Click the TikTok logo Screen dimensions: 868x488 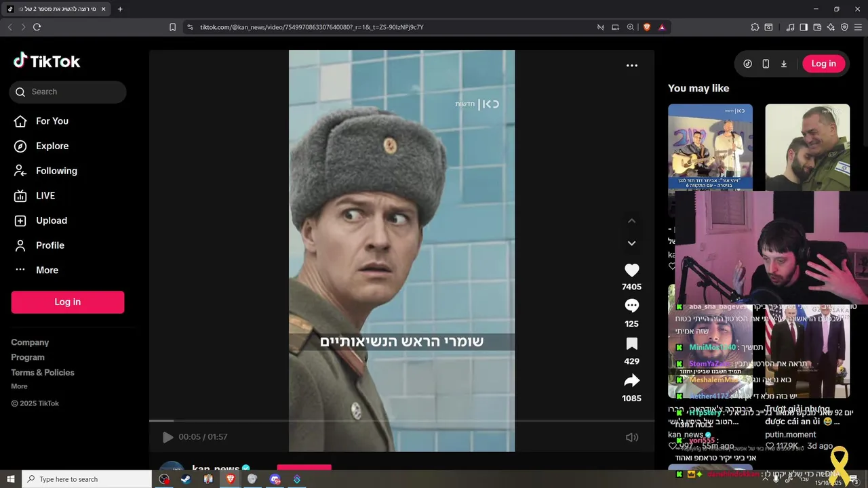pos(47,61)
